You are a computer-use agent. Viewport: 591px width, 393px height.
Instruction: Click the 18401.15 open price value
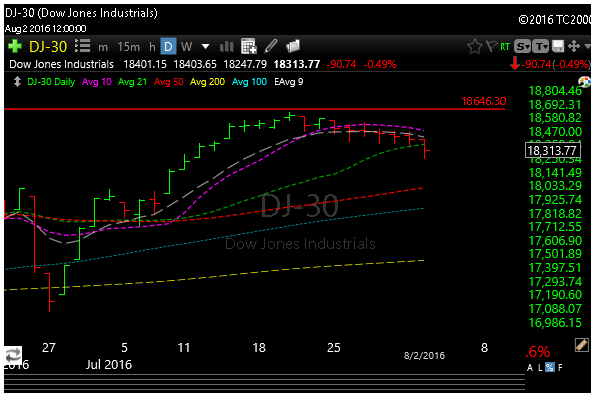(145, 64)
